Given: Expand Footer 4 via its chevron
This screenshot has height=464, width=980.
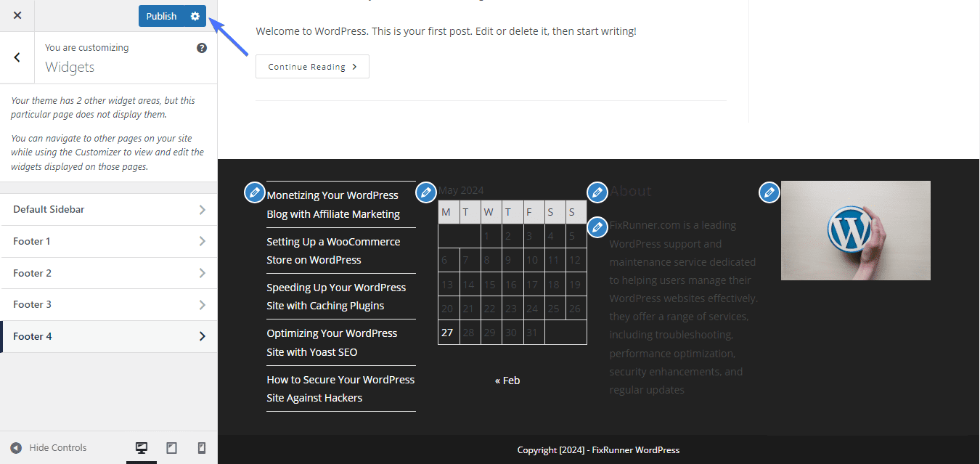Looking at the screenshot, I should coord(202,336).
